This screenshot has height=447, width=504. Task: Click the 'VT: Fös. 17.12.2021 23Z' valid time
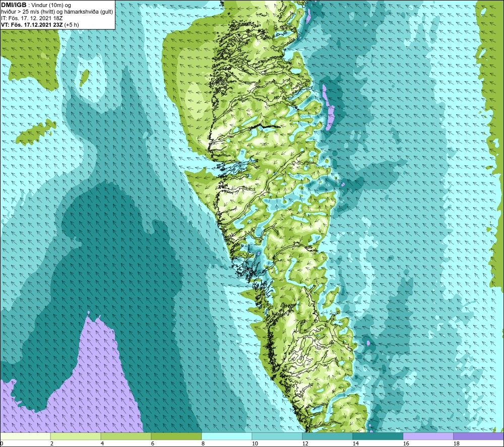coord(32,25)
